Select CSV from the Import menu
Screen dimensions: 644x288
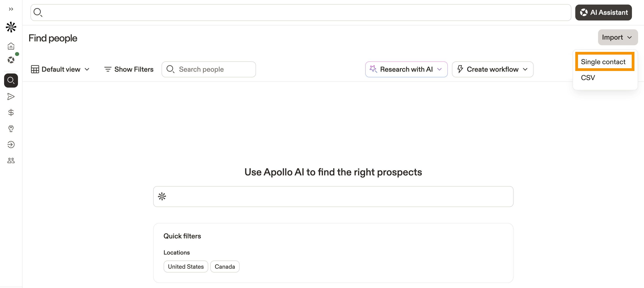pyautogui.click(x=588, y=78)
